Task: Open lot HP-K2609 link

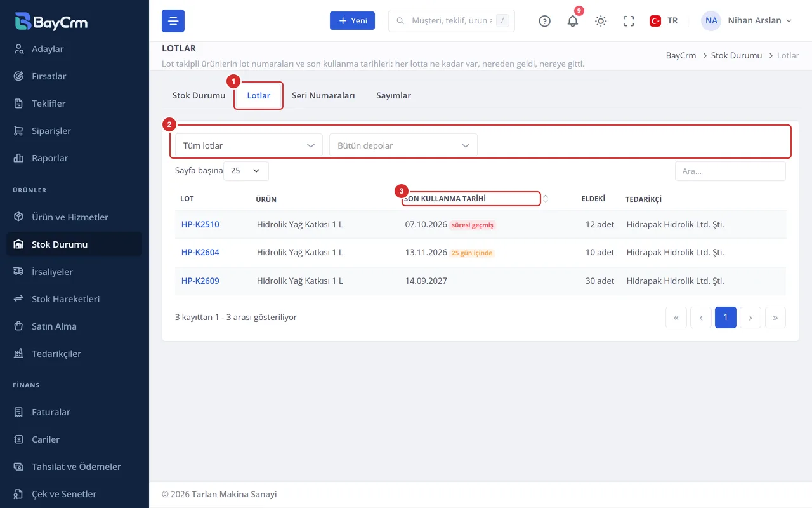Action: 200,281
